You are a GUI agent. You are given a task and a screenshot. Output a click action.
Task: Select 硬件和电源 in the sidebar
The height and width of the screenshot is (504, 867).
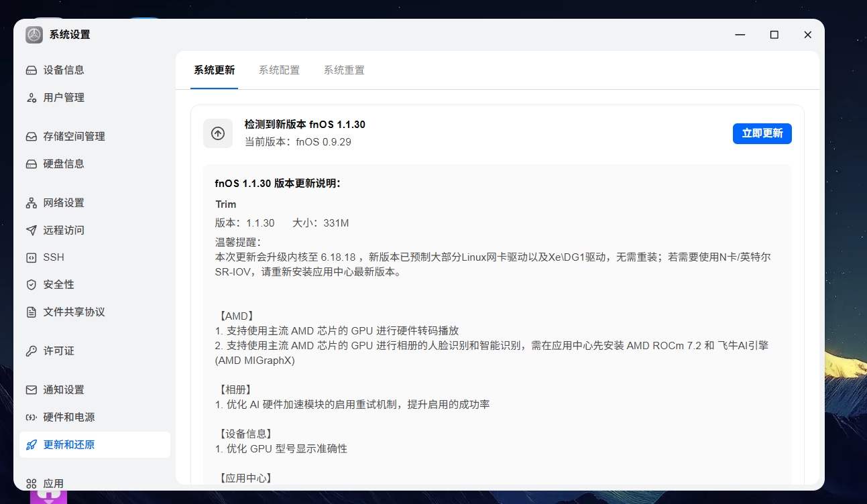click(x=95, y=418)
